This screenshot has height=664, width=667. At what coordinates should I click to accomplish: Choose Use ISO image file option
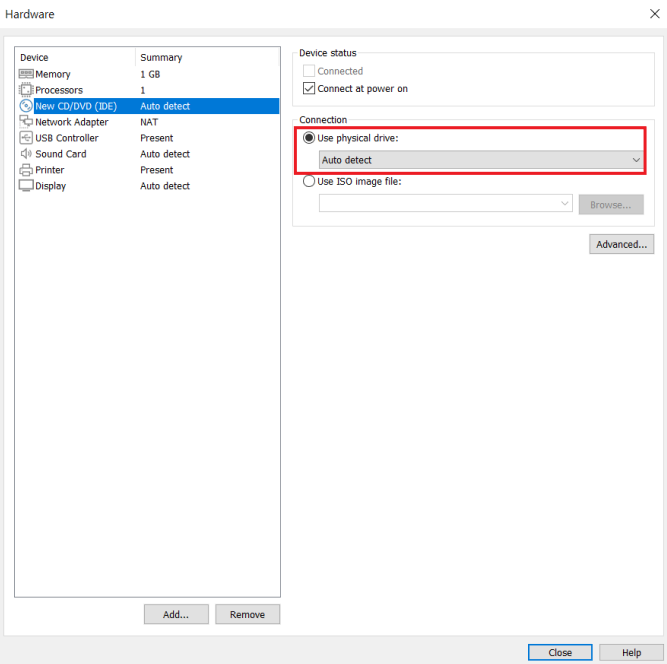309,181
